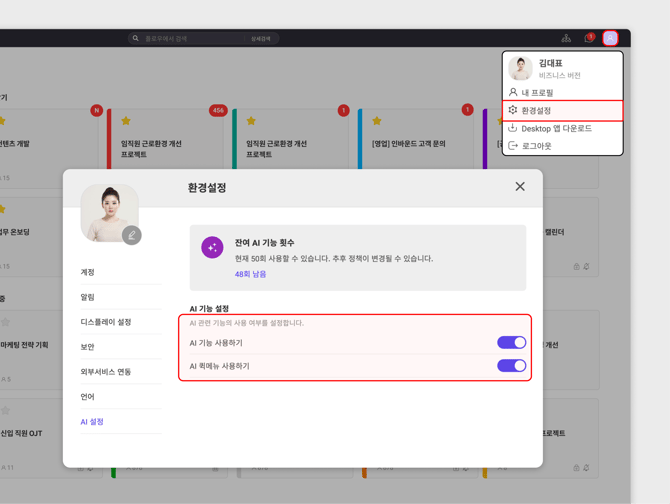Viewport: 670px width, 504px height.
Task: Select 환경설정 in the profile menu
Action: pyautogui.click(x=562, y=111)
